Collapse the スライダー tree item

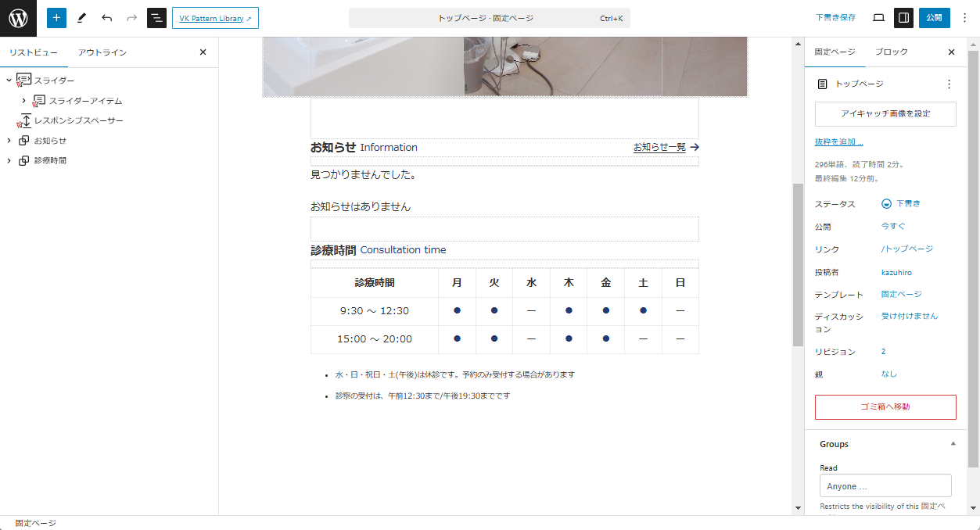9,81
